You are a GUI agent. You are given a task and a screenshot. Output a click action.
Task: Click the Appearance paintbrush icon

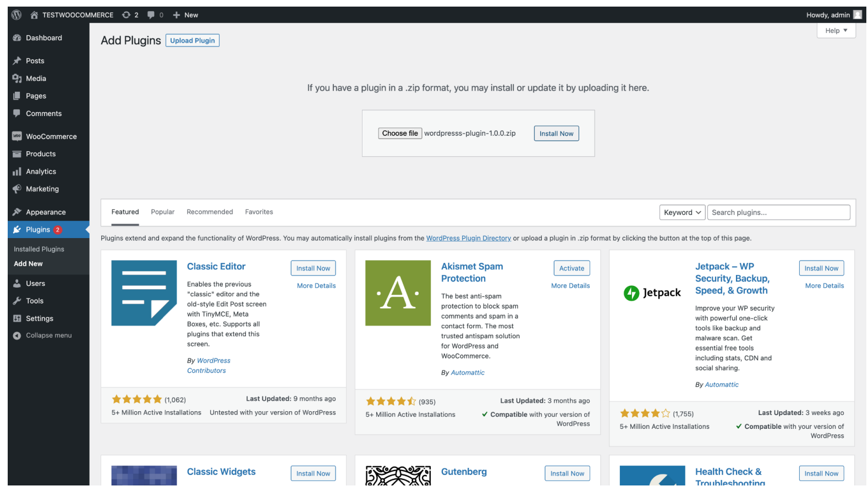tap(17, 212)
